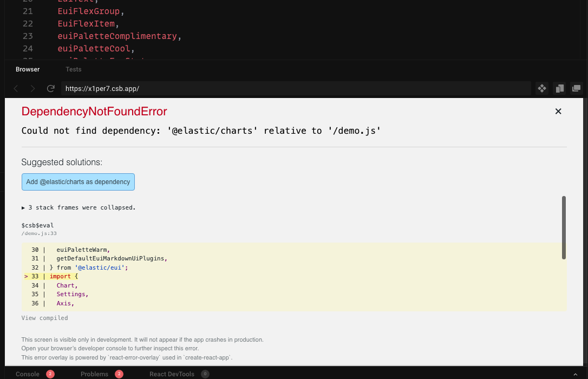The width and height of the screenshot is (588, 379).
Task: Expand the 3 collapsed stack frames
Action: [79, 207]
